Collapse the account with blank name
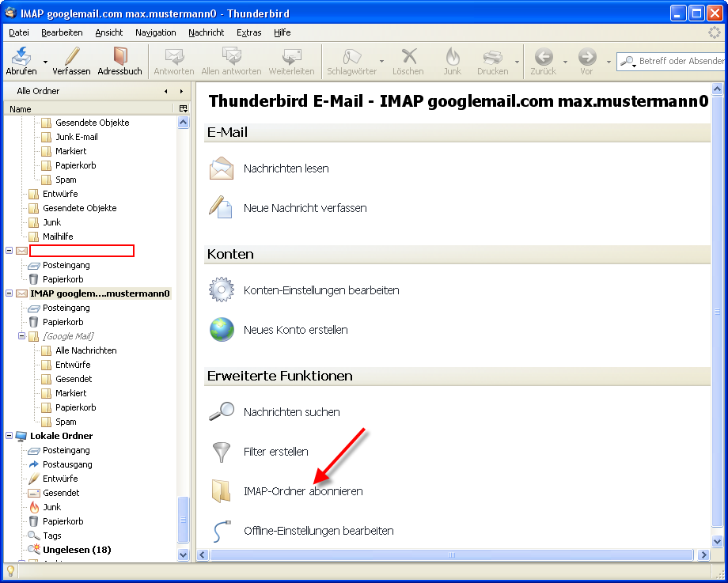This screenshot has width=728, height=583. 9,250
